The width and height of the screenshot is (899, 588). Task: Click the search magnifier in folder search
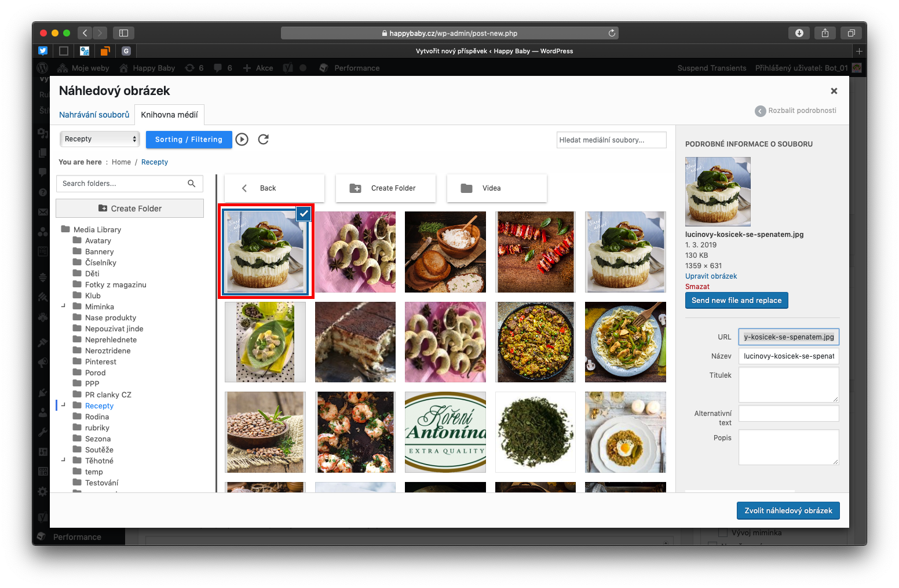click(x=192, y=184)
